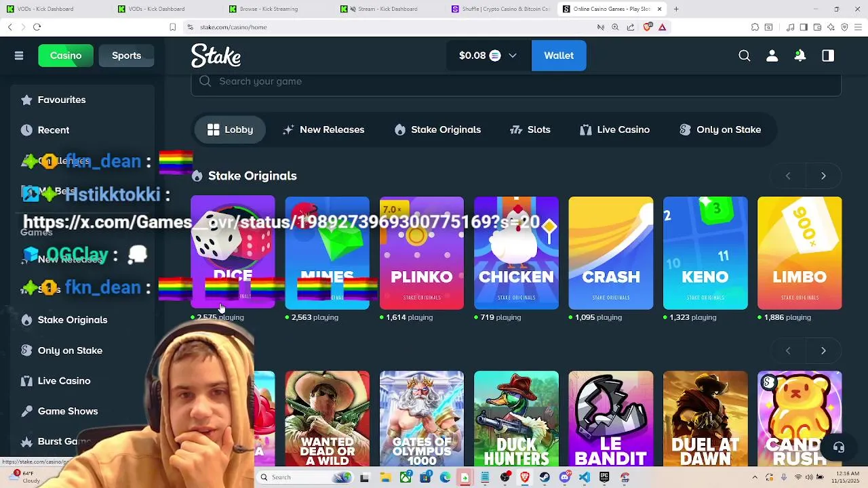This screenshot has width=868, height=488.
Task: Click the Search your game field
Action: 516,81
